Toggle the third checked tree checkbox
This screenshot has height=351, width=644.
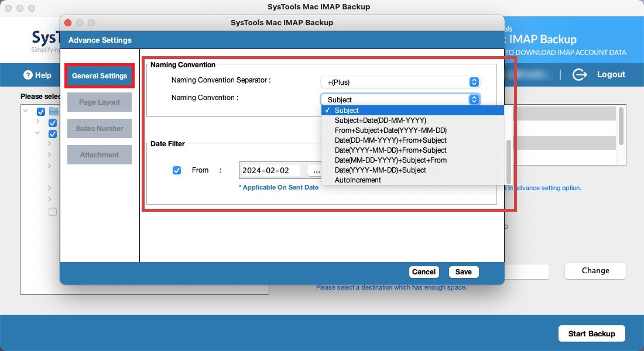tap(53, 134)
